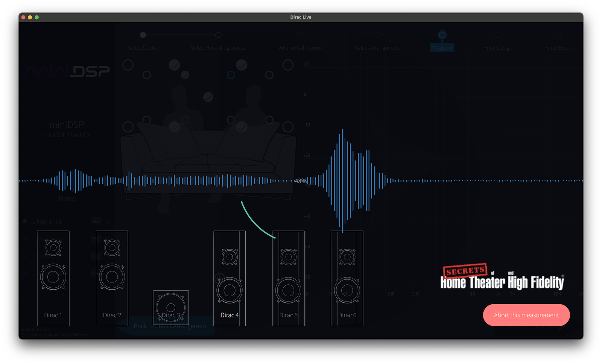Screen dimensions: 602x364
Task: Select the Dirac 4 speaker icon
Action: (x=230, y=278)
